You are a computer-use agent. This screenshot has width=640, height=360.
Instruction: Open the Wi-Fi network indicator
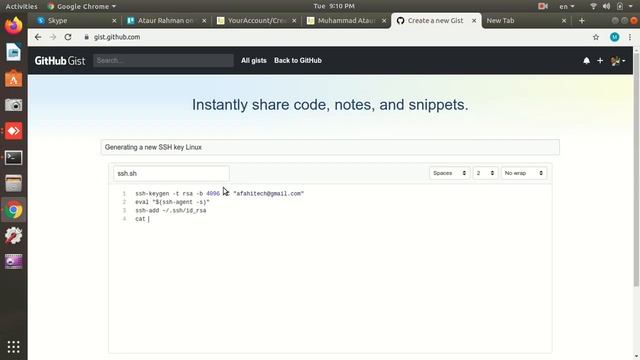(x=593, y=6)
